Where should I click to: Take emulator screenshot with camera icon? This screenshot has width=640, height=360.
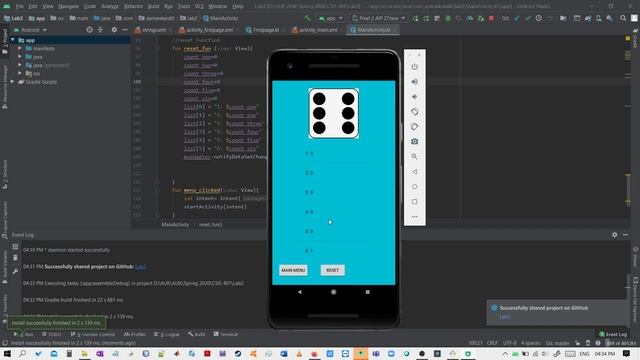point(414,141)
